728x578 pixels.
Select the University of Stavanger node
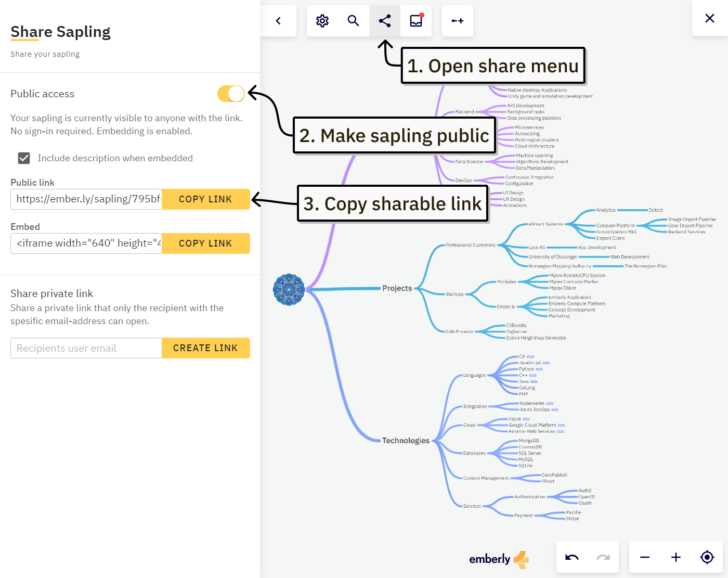553,257
